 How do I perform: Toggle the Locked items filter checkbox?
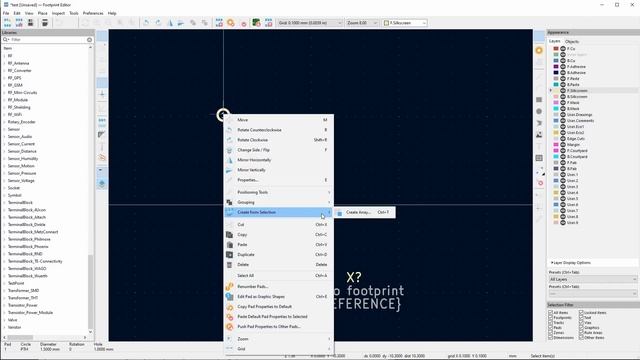click(581, 313)
